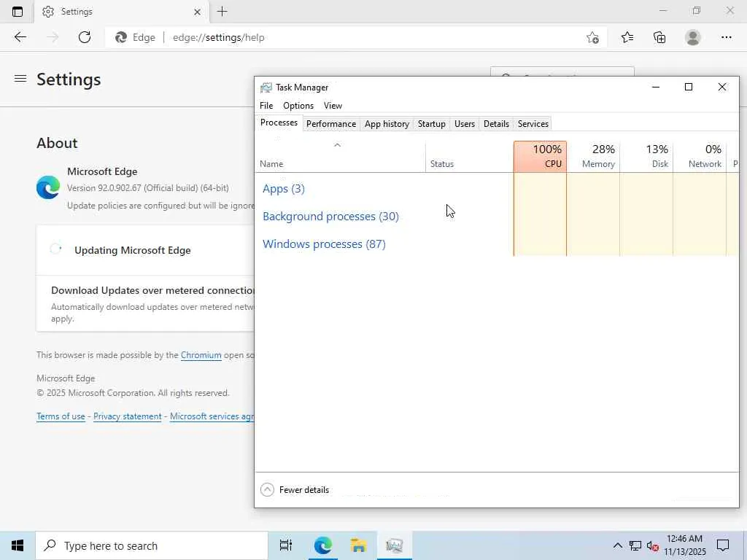Close the Settings tab in Edge

coord(197,12)
